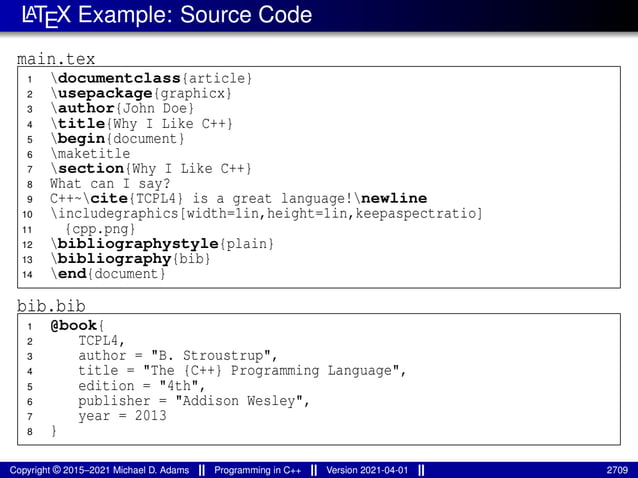Image resolution: width=638 pixels, height=478 pixels.
Task: Click the line '\usepackage{graphicx}'
Action: click(x=141, y=93)
